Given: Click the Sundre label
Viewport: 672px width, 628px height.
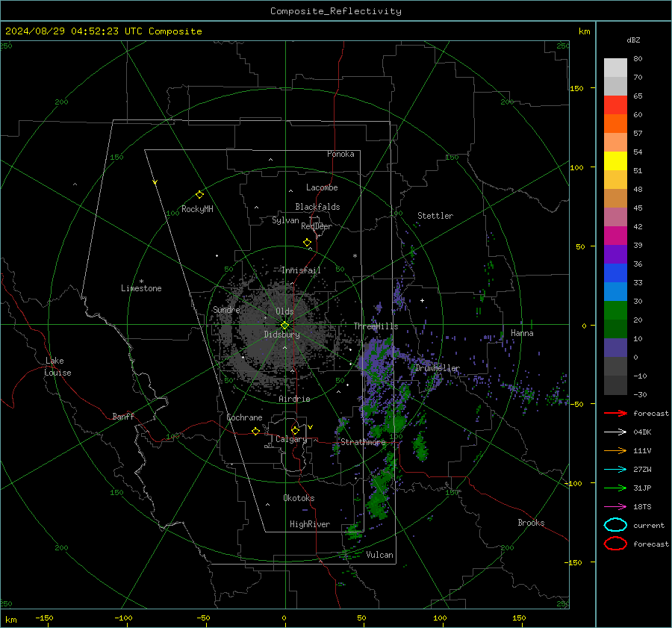Looking at the screenshot, I should pos(226,309).
